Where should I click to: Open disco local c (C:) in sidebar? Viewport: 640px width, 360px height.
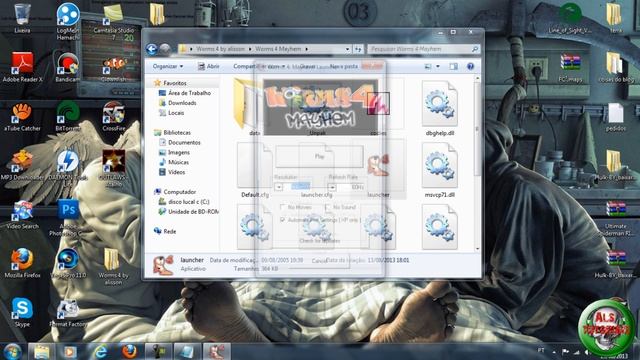coord(189,202)
